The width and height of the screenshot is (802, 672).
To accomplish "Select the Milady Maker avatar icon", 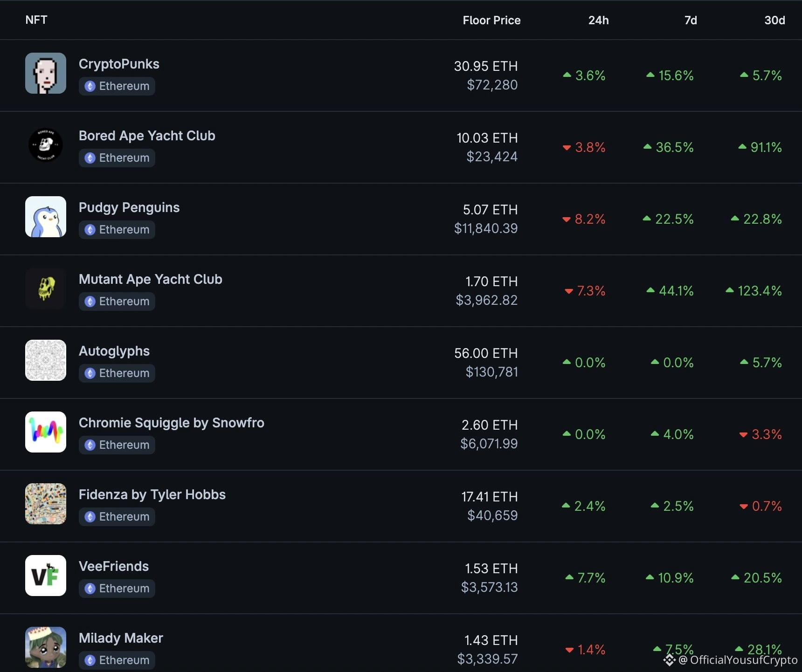I will point(46,647).
